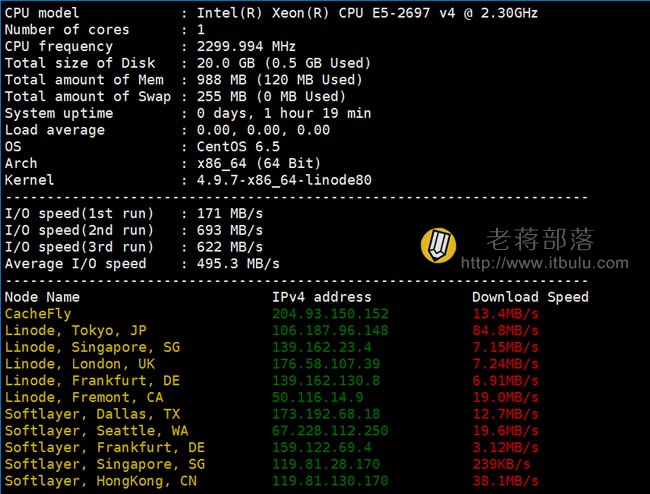
Task: Click swap value '255 MB (0 MB Used)'
Action: pos(271,97)
